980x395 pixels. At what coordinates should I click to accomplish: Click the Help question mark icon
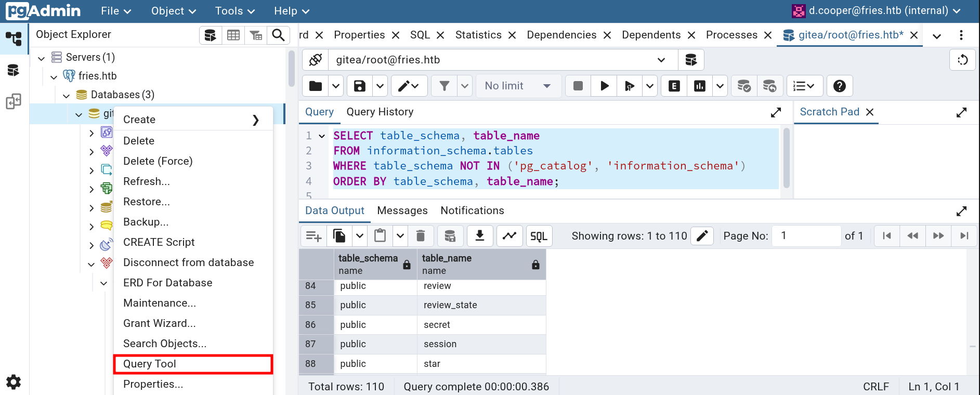[x=840, y=86]
